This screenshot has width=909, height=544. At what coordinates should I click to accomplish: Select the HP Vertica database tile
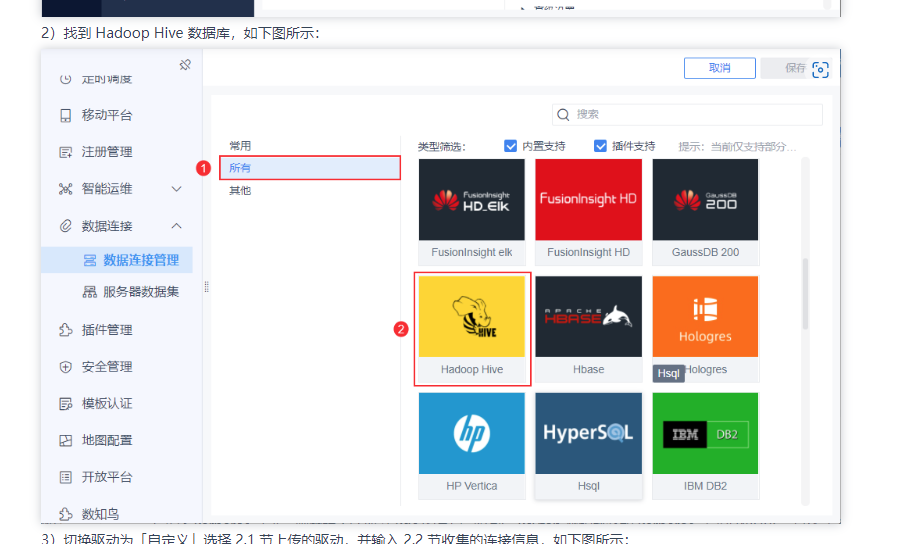(x=472, y=445)
